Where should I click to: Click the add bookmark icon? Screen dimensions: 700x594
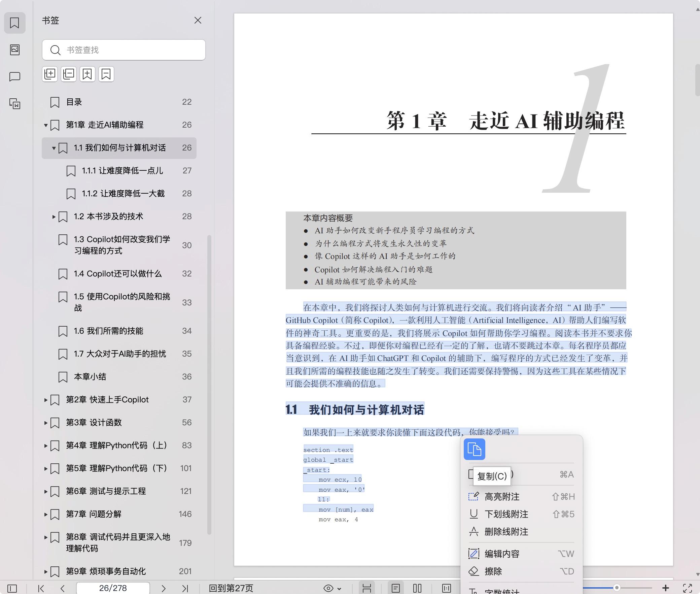tap(87, 74)
